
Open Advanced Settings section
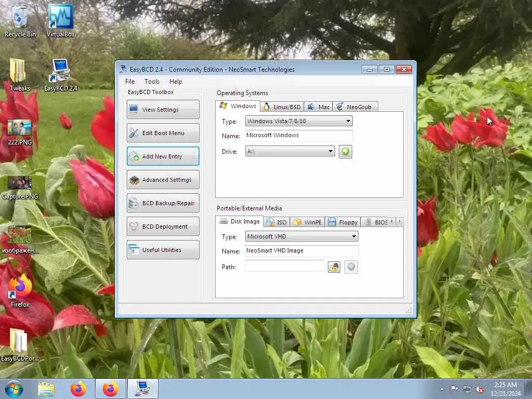[x=163, y=180]
